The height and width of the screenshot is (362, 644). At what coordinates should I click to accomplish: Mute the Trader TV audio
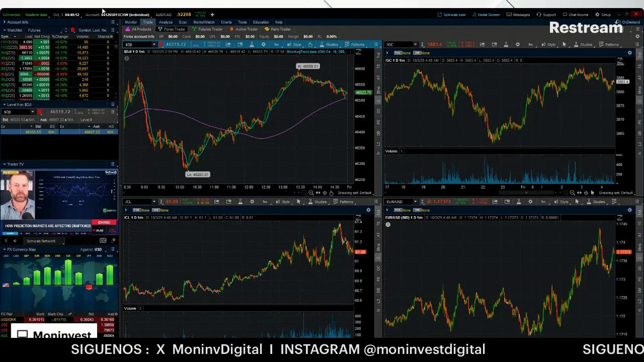[x=15, y=241]
